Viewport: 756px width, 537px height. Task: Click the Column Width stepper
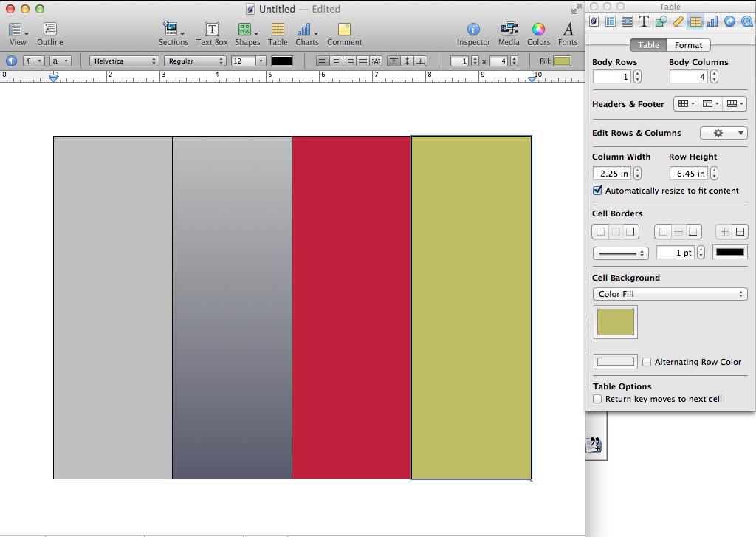(637, 173)
